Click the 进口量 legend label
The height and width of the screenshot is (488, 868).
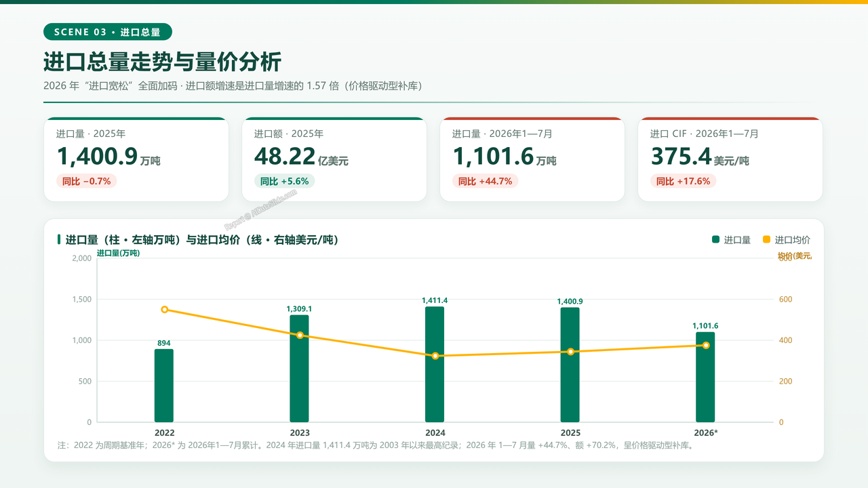coord(737,240)
